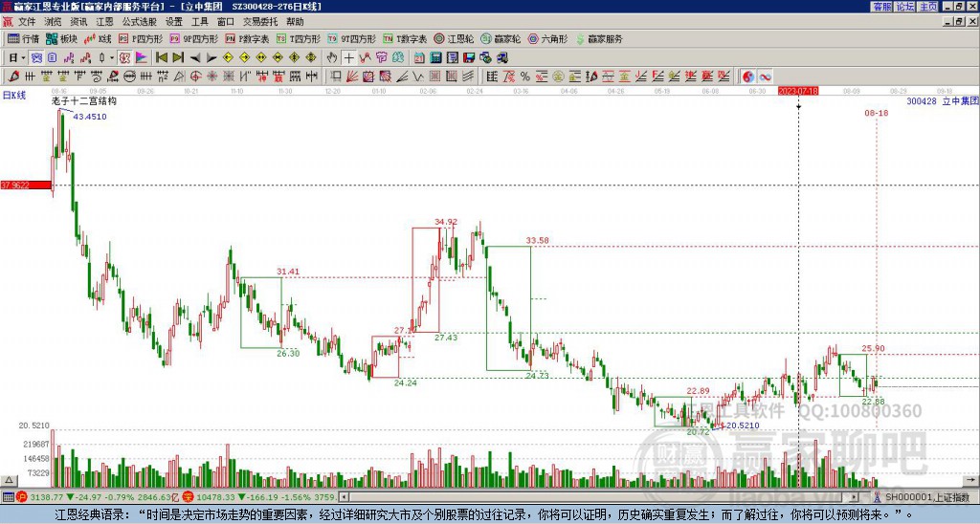Open the 行情 quotes view
The image size is (980, 524).
coord(23,38)
